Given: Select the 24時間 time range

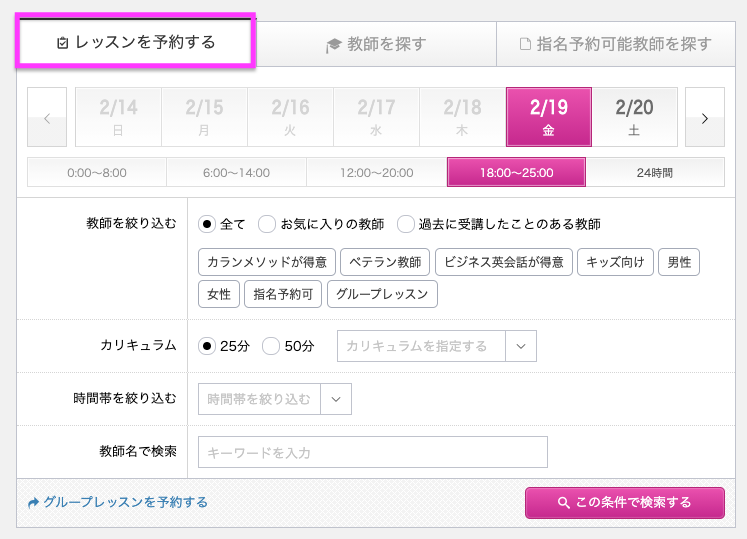Looking at the screenshot, I should [655, 173].
